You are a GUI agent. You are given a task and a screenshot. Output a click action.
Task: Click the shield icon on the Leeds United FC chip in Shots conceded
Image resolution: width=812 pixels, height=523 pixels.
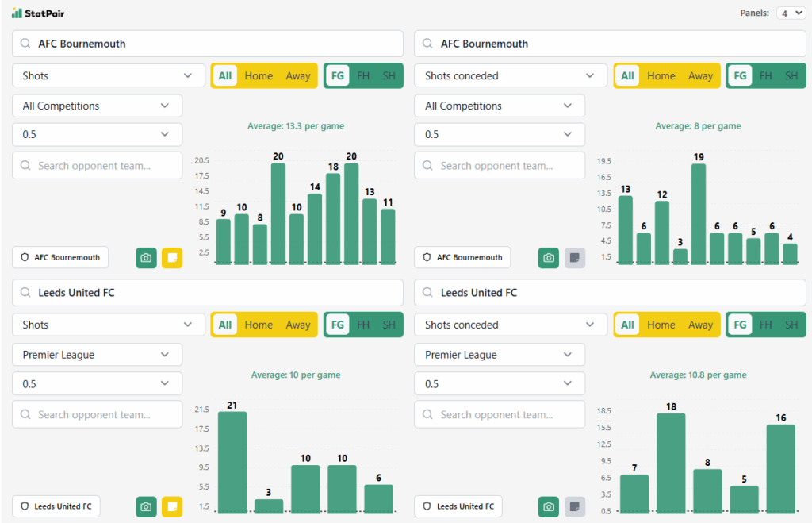427,506
